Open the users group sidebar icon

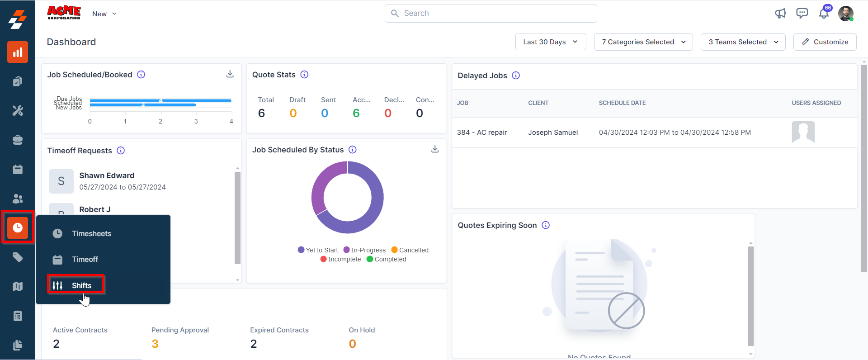pos(18,199)
